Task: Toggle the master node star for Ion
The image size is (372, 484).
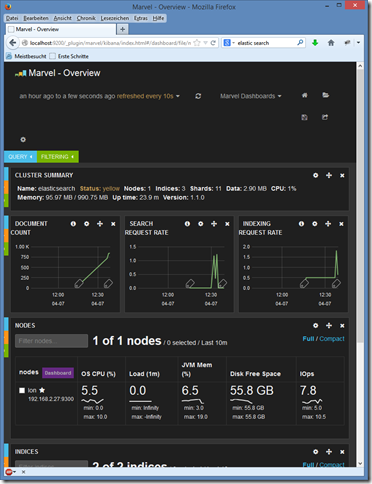Action: click(42, 390)
